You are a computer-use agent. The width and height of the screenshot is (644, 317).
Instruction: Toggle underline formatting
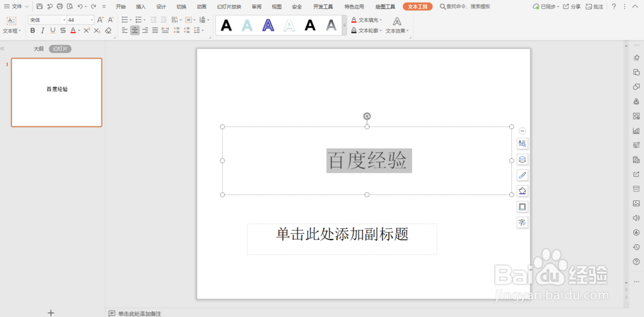pos(53,30)
